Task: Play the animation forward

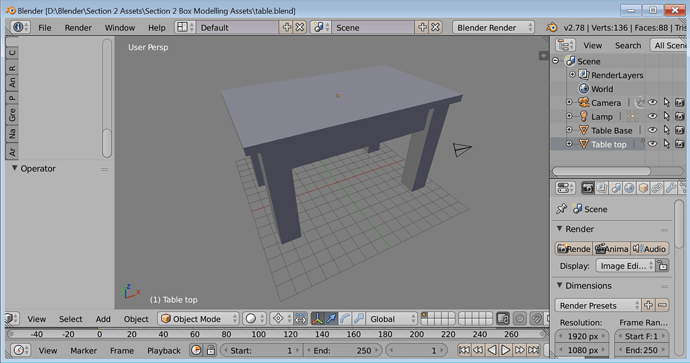Action: click(506, 350)
